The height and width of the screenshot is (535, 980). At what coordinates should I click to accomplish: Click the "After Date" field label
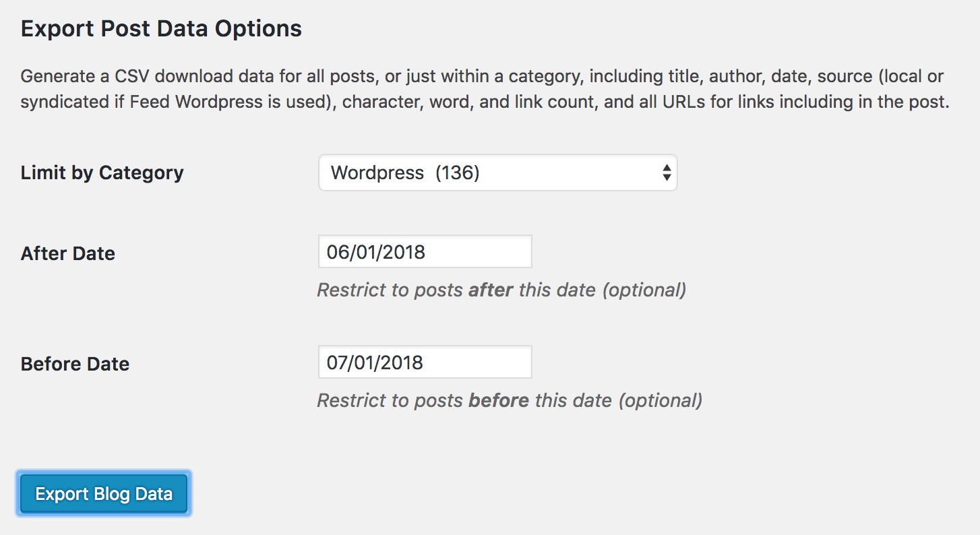(x=68, y=253)
